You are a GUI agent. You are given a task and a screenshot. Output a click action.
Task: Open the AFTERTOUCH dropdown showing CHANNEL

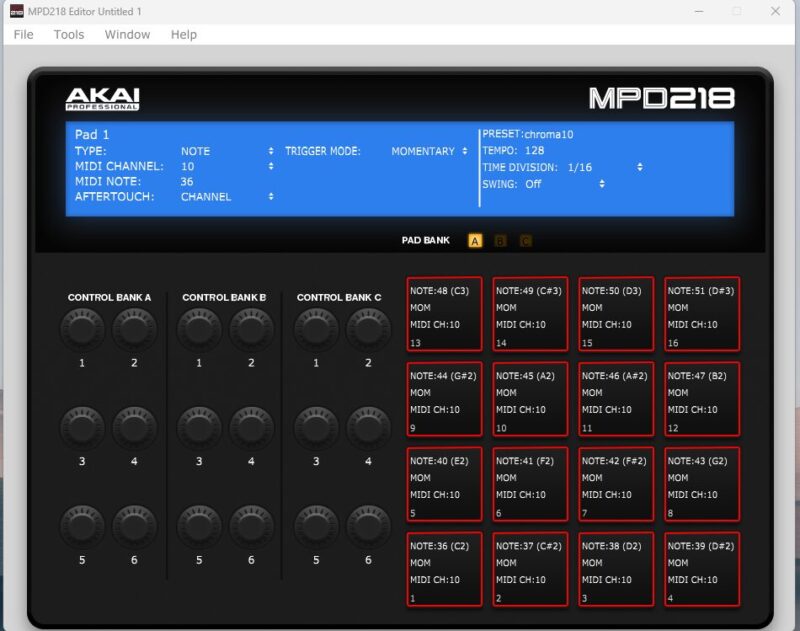point(227,197)
